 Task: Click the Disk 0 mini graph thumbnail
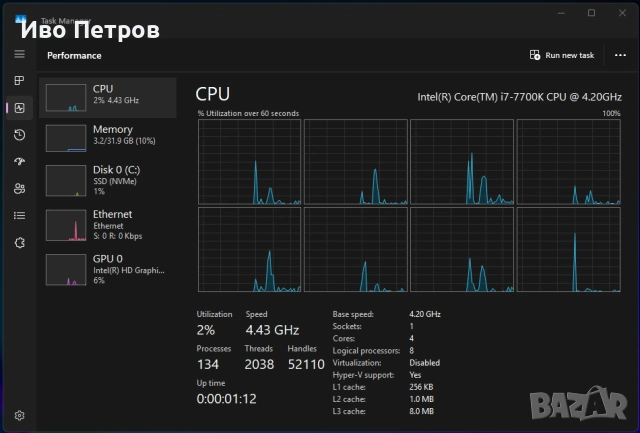tap(66, 183)
